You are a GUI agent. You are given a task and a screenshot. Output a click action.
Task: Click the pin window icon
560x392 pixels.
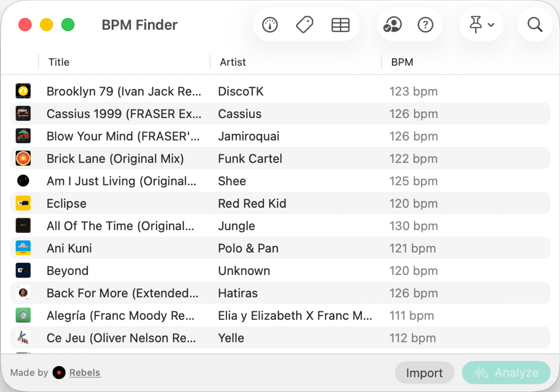tap(475, 25)
